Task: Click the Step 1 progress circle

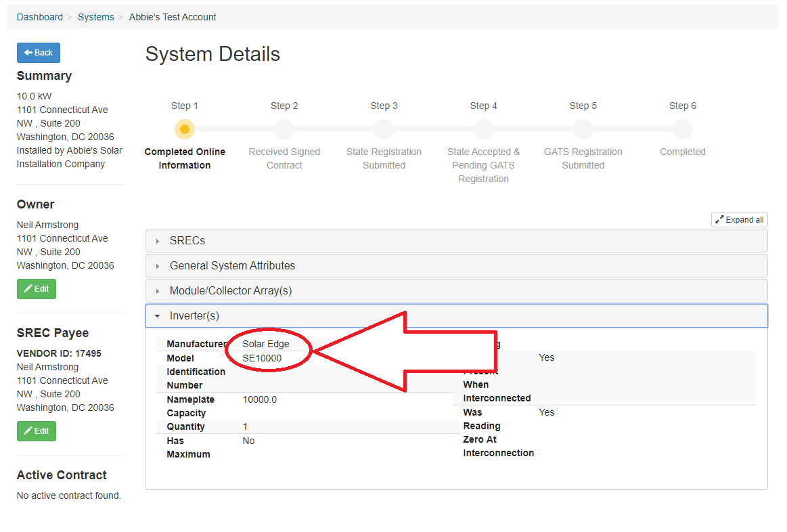Action: (185, 129)
